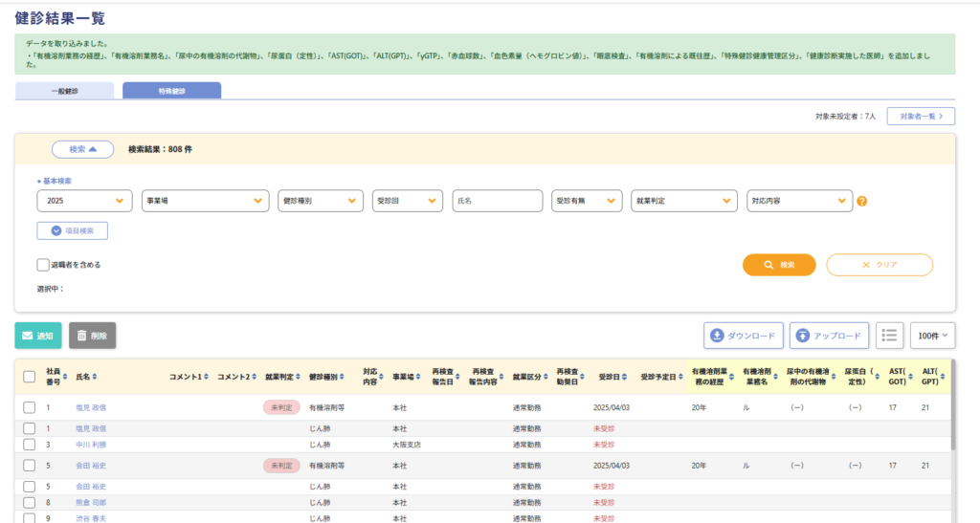The width and height of the screenshot is (980, 523).
Task: Open the column list settings icon
Action: coord(889,336)
